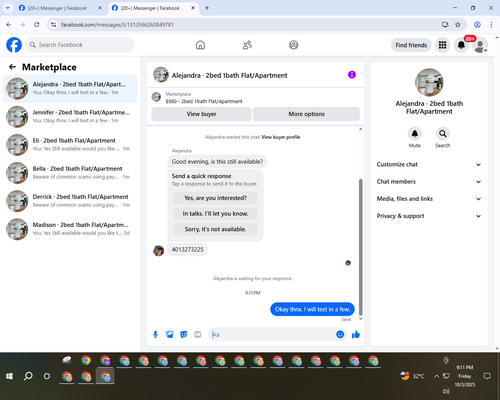The width and height of the screenshot is (500, 400).
Task: Send quick reply Sorry, it's not available.
Action: coord(215,229)
